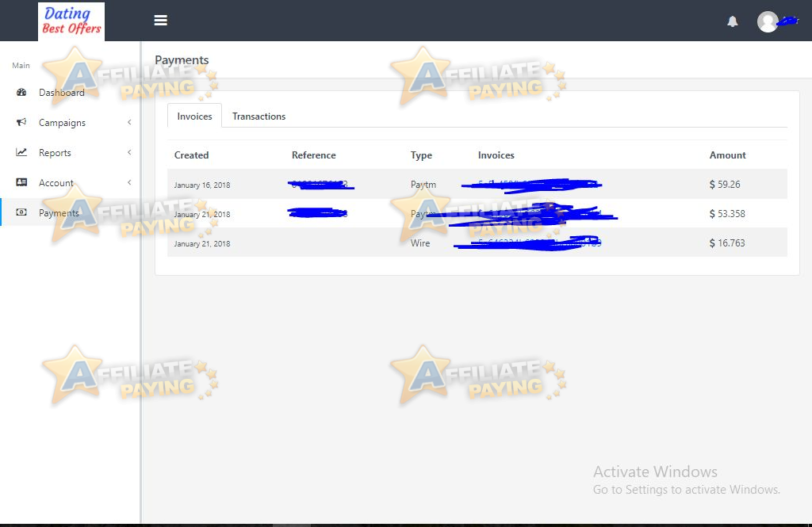Screen dimensions: 812x527
Task: Click the Dating Best Offers logo
Action: coord(70,21)
